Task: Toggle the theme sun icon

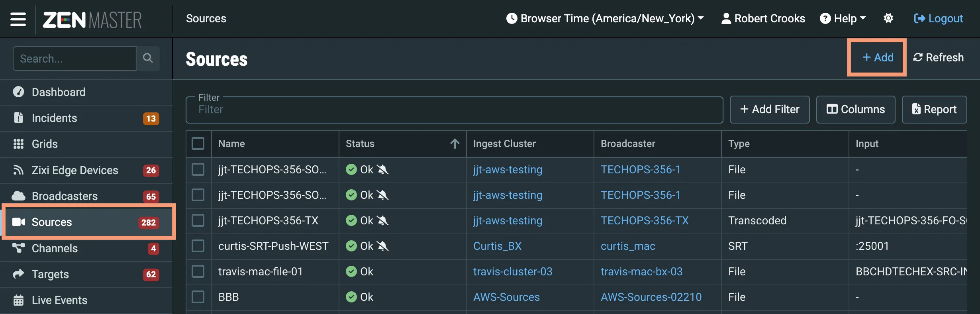Action: 888,18
